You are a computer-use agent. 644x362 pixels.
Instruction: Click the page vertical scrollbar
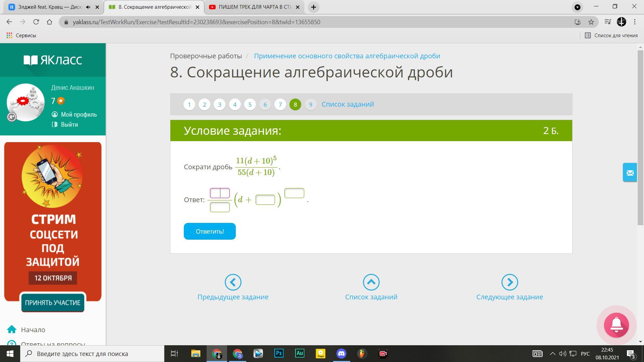coord(640,137)
